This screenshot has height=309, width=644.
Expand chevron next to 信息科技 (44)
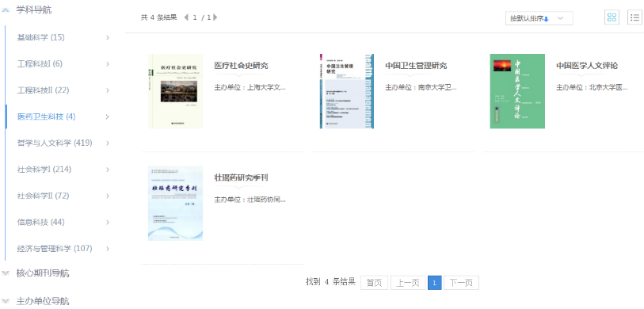(108, 223)
